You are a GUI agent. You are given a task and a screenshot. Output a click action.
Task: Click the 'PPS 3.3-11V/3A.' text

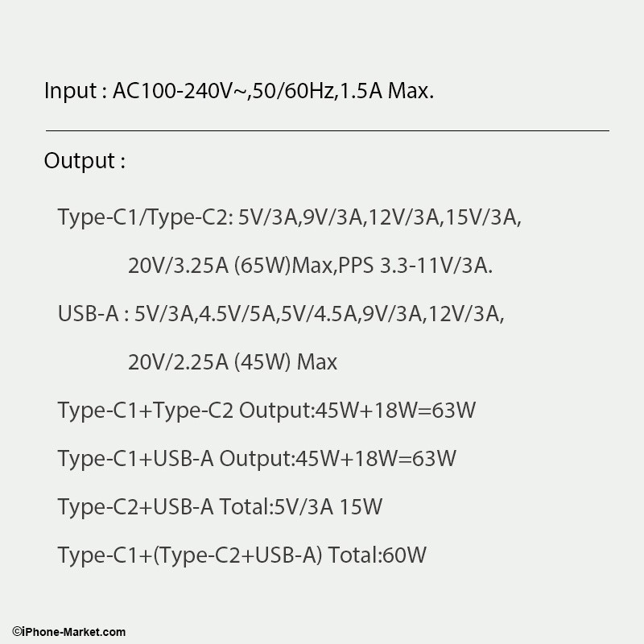point(415,266)
